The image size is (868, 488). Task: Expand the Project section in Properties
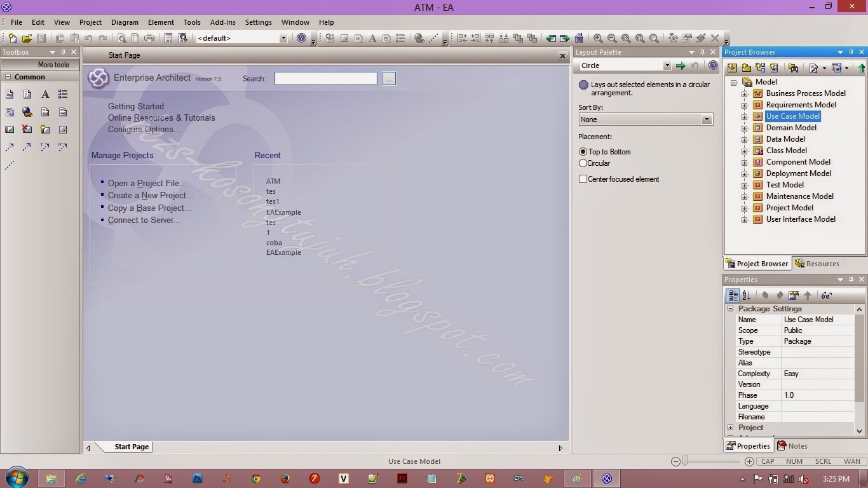tap(730, 428)
